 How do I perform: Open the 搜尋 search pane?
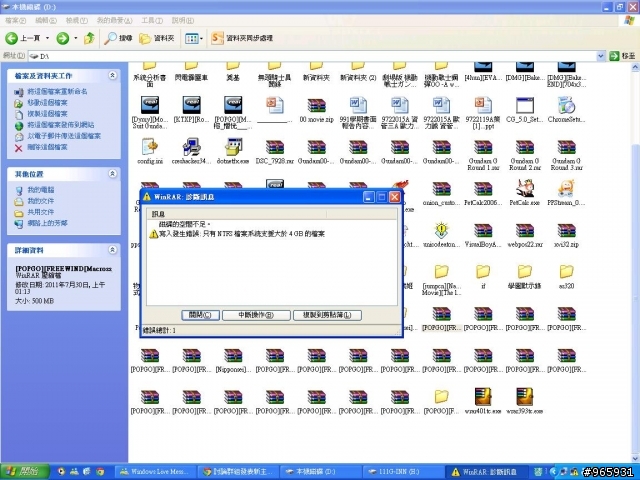[x=118, y=38]
